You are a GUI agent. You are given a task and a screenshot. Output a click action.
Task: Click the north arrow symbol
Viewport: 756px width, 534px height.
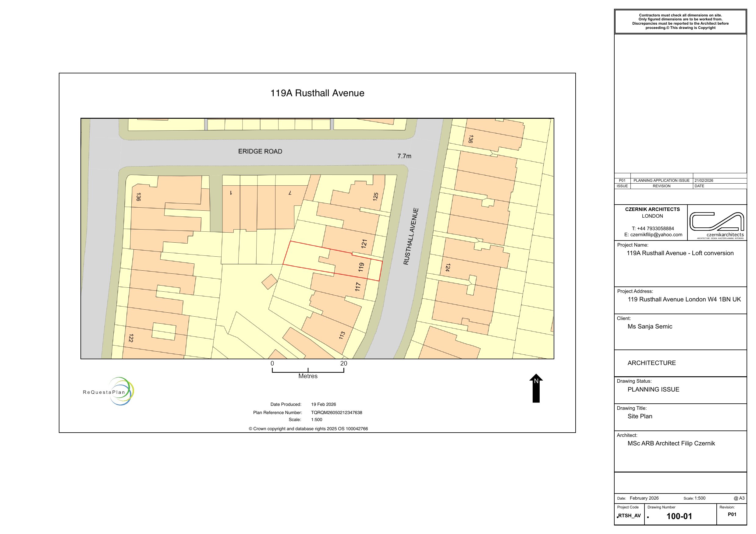[536, 388]
